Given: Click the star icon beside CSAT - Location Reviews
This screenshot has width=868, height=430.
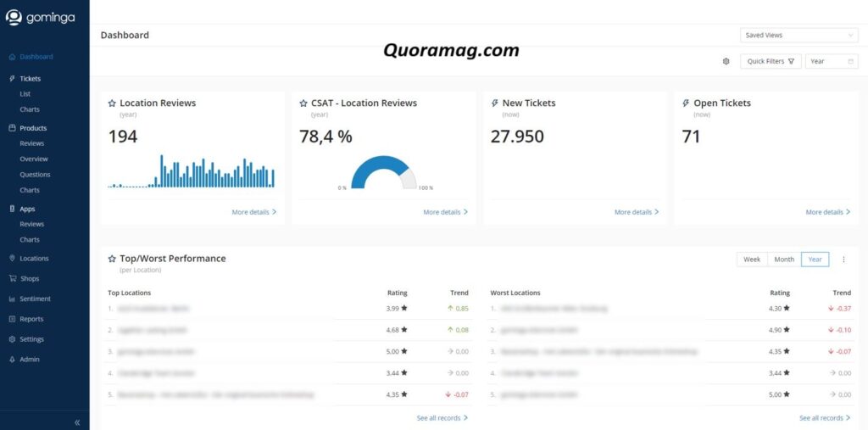Looking at the screenshot, I should pos(303,103).
